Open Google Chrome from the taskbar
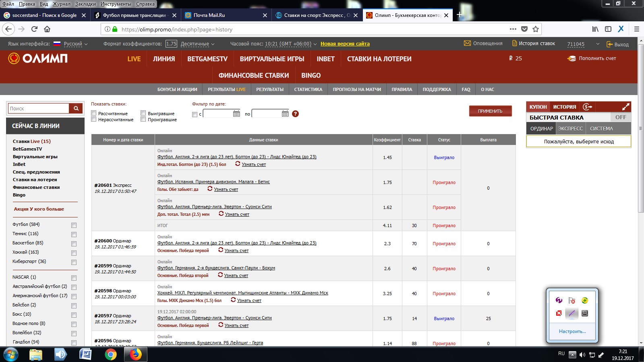This screenshot has width=644, height=362. pyautogui.click(x=111, y=354)
